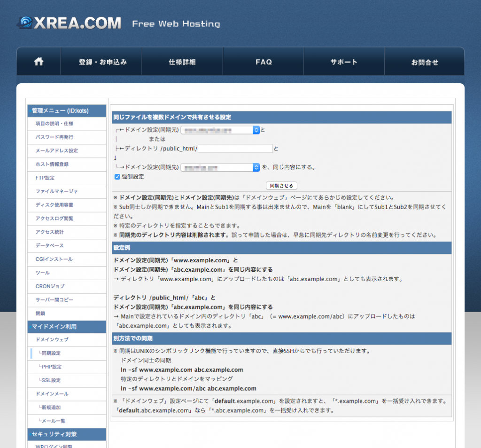Image resolution: width=481 pixels, height=448 pixels.
Task: Open ファイルマネージャ from the sidebar
Action: point(56,191)
